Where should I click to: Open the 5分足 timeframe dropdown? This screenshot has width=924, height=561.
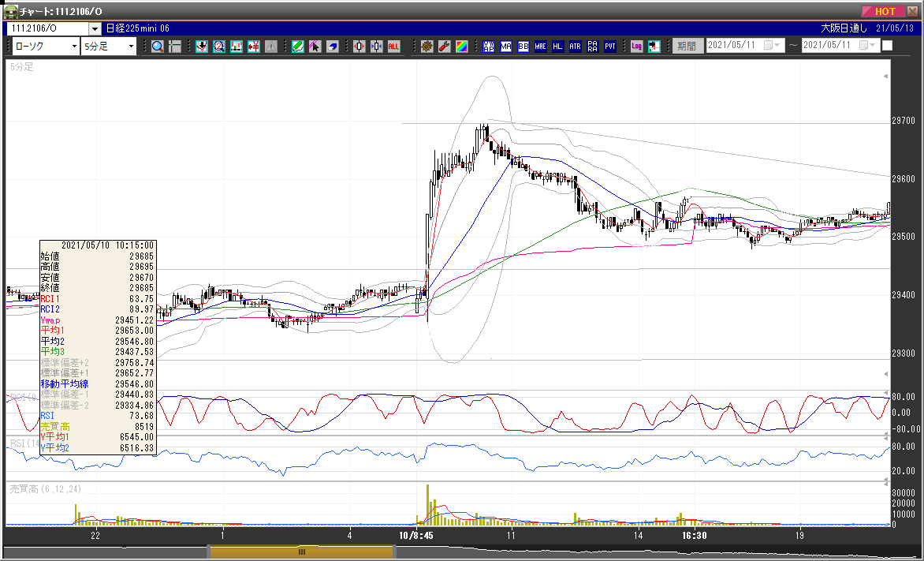tap(109, 46)
